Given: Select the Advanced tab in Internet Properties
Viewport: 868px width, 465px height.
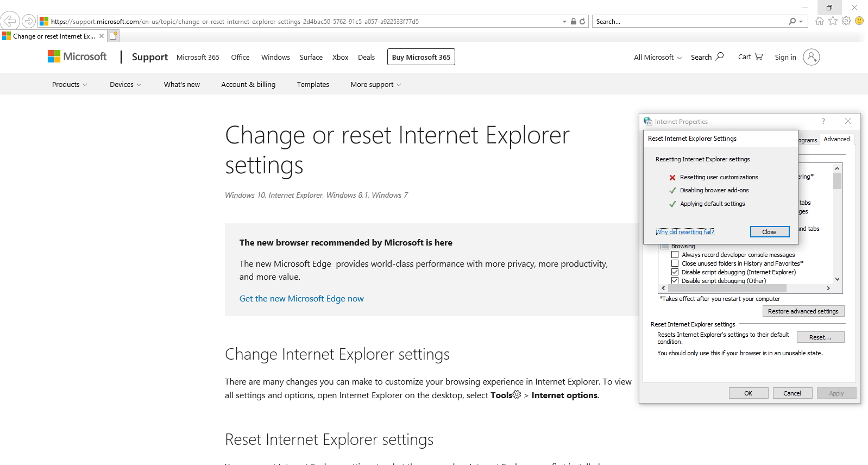Looking at the screenshot, I should point(836,139).
